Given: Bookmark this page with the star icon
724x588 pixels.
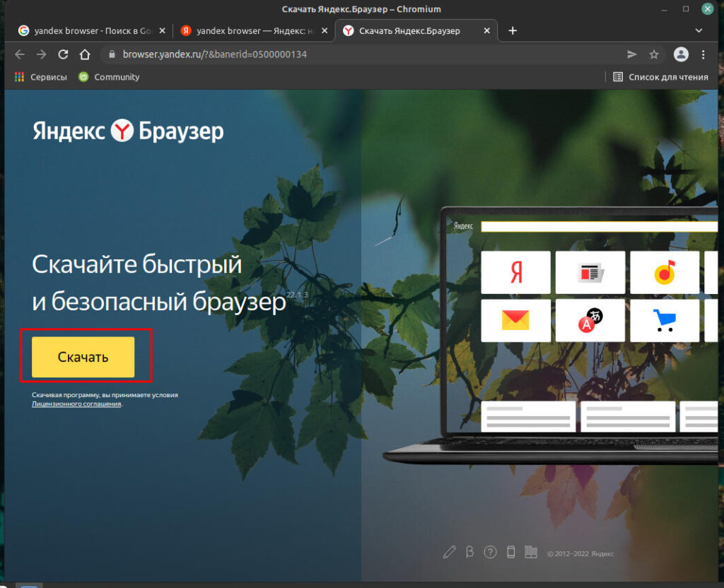Looking at the screenshot, I should point(654,54).
